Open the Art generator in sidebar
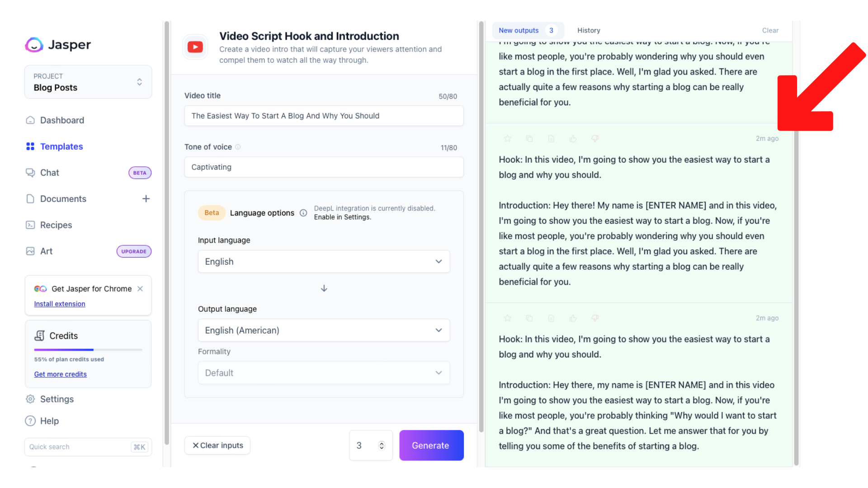Screen dimensions: 868x488 click(46, 251)
